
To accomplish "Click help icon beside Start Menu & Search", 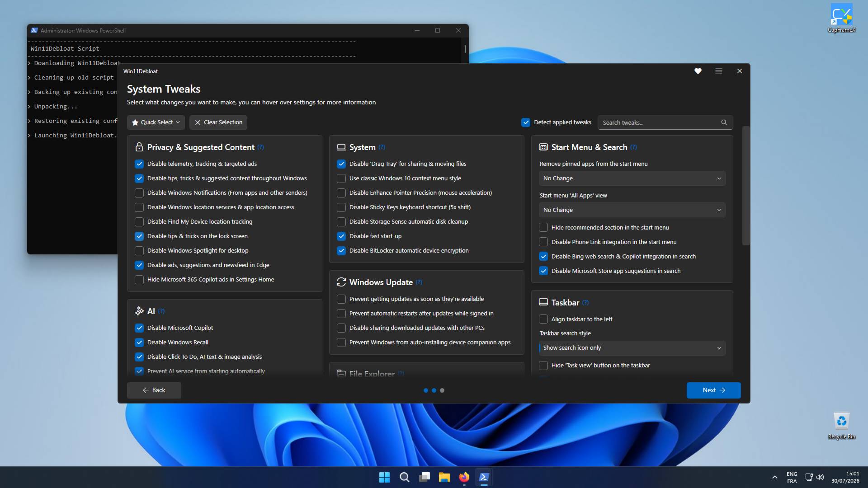I will [x=633, y=147].
